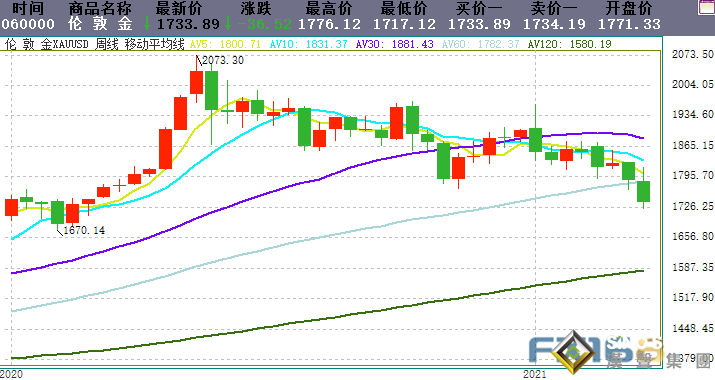Image resolution: width=715 pixels, height=380 pixels.
Task: Click the 伦敦金XAUUSD 周线 chart title
Action: (62, 44)
